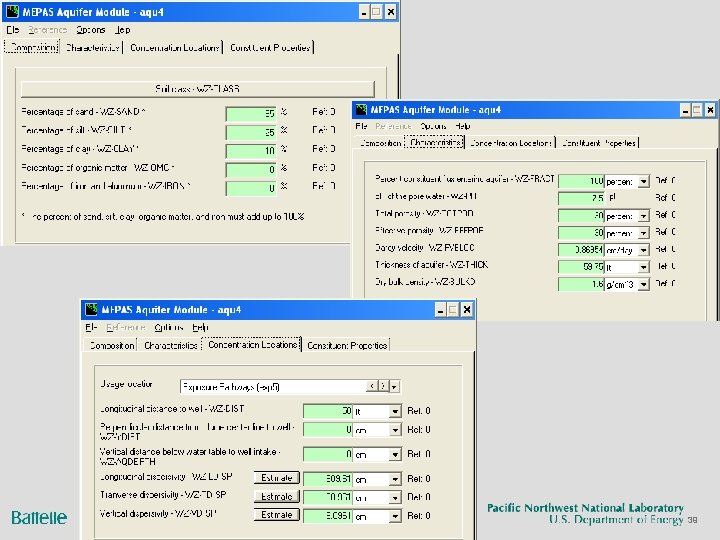Open File menu in Characteristics window
The width and height of the screenshot is (720, 540).
tap(361, 126)
